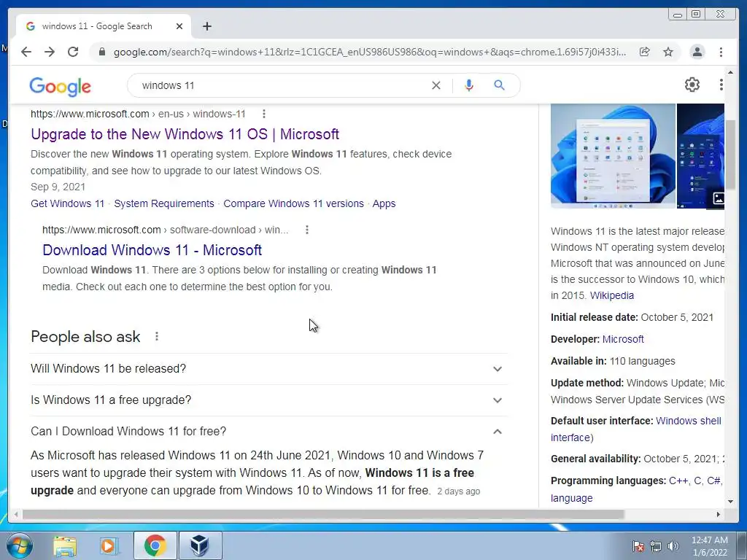Launch Windows Media Player from taskbar
Viewport: 747px width, 560px height.
pyautogui.click(x=109, y=546)
